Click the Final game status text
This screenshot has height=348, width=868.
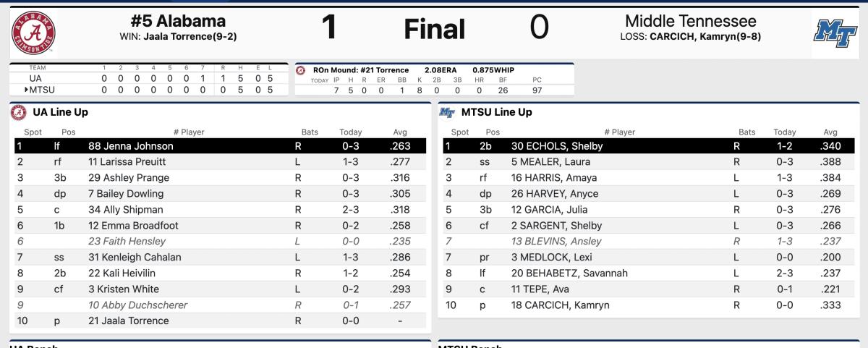[434, 29]
